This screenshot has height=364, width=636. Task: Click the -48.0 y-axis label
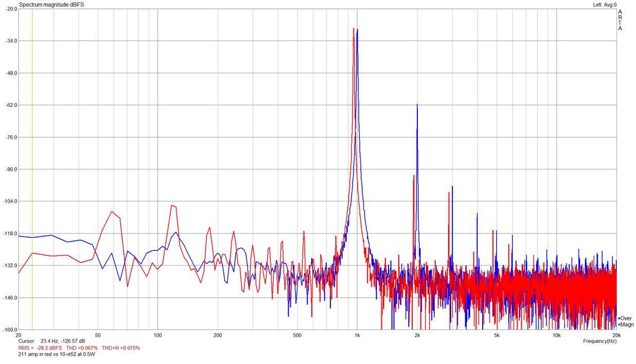click(11, 73)
